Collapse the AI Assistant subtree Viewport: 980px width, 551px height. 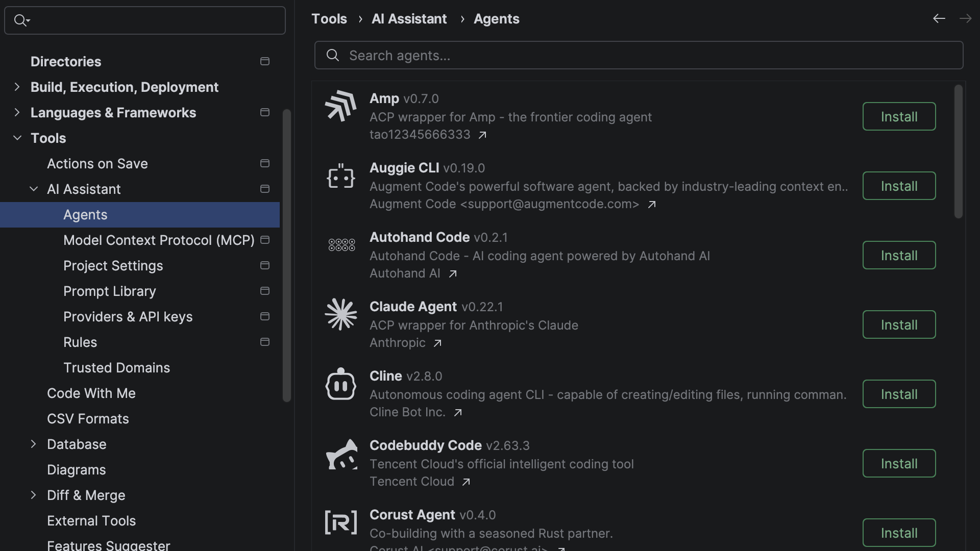34,189
